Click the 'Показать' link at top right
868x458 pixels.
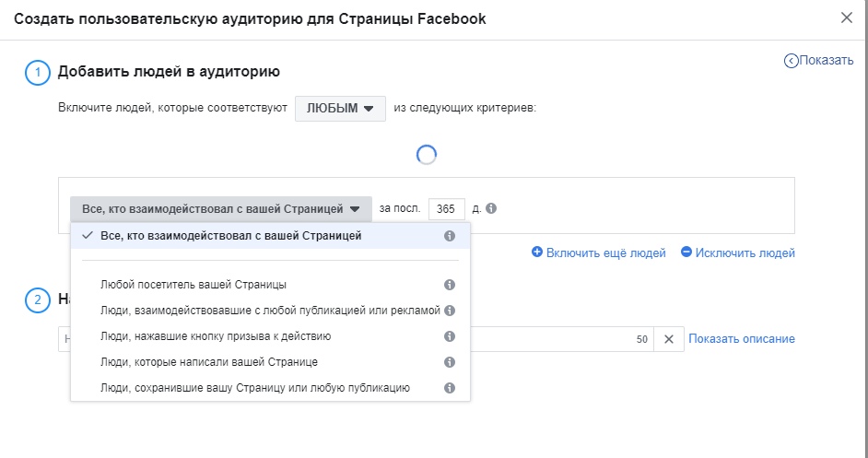point(826,61)
